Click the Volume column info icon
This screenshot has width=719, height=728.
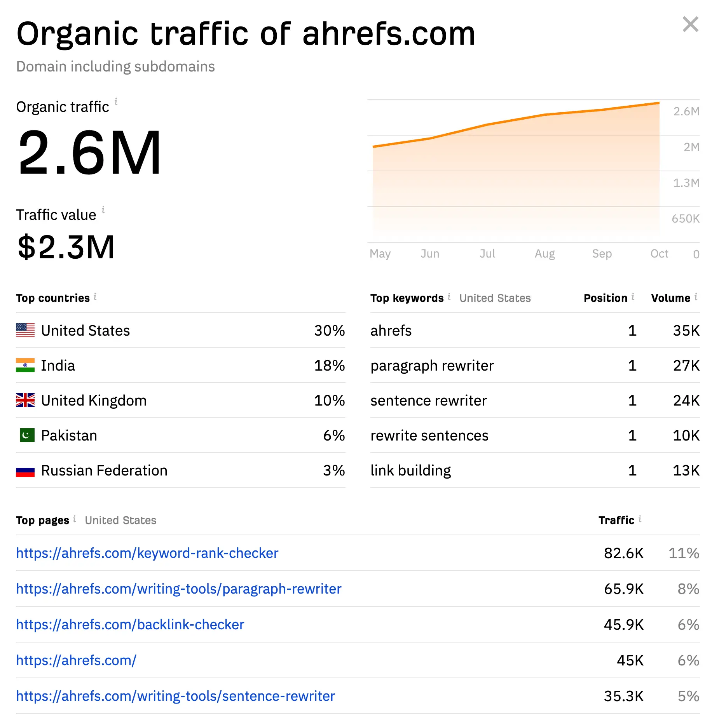696,297
